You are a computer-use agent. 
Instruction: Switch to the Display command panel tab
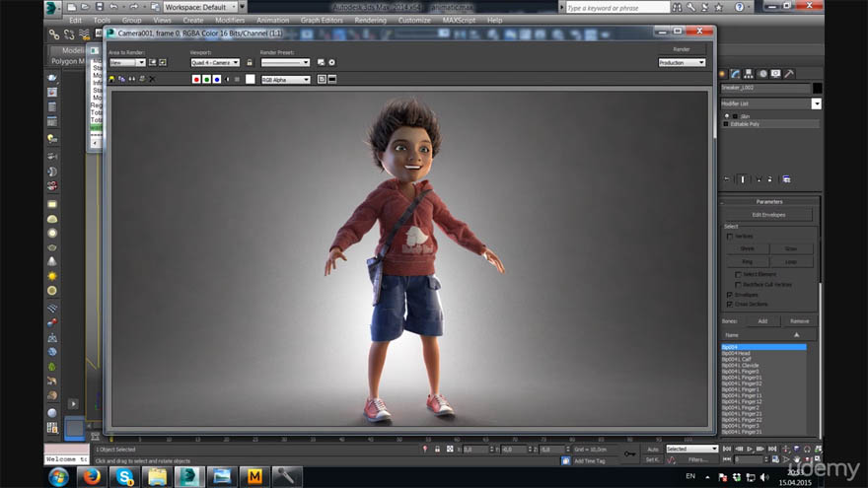click(x=775, y=74)
